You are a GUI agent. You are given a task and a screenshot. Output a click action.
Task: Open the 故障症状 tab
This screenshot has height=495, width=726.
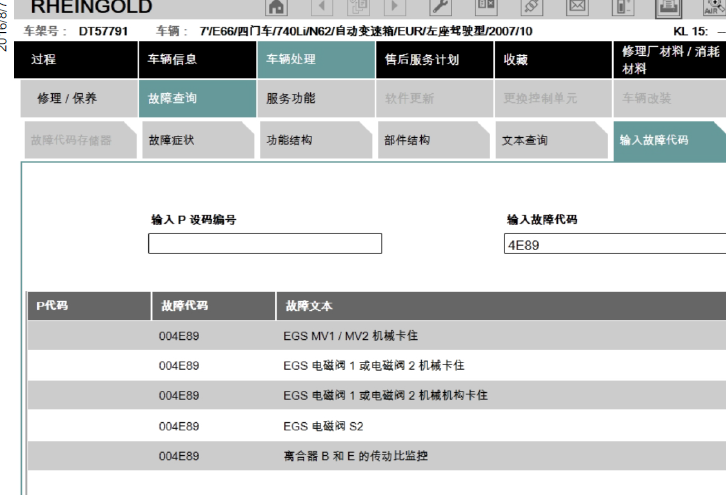[198, 140]
